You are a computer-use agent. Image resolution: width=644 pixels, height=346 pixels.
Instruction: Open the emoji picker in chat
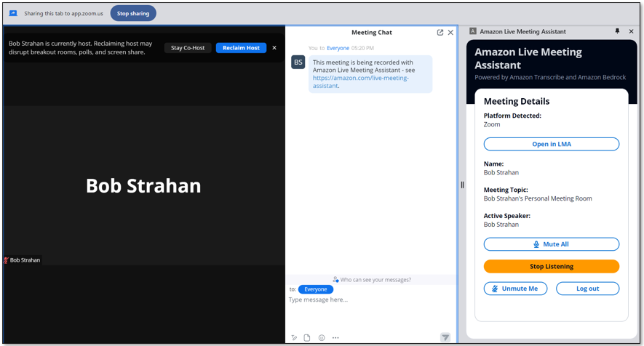pyautogui.click(x=322, y=338)
